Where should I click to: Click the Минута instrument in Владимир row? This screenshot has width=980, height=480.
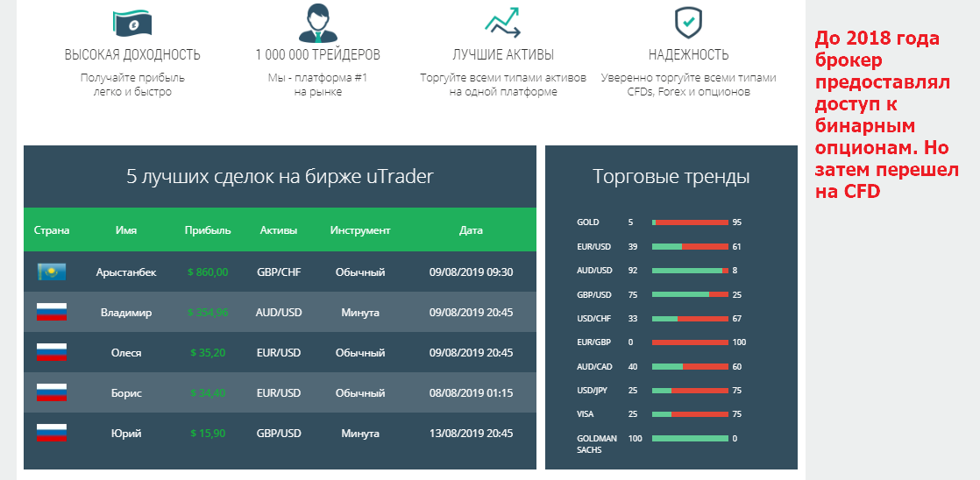pyautogui.click(x=360, y=312)
